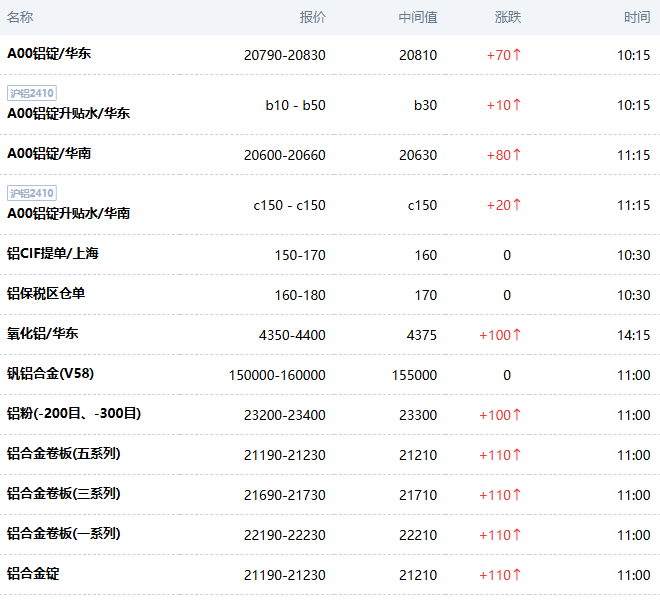Open the 铝合金卷板(五系列) product link
The height and width of the screenshot is (604, 660).
pyautogui.click(x=64, y=453)
